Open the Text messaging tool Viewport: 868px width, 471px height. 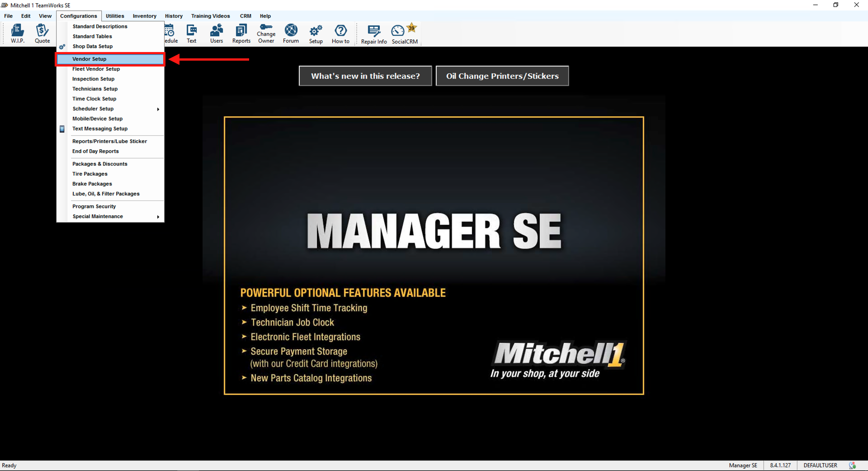point(191,33)
